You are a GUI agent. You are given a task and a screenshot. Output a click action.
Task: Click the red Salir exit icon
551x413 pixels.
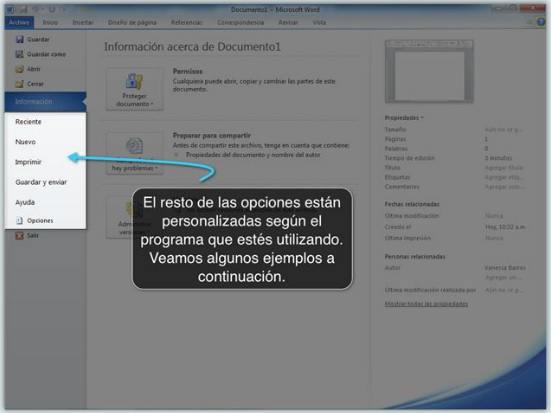pos(19,235)
